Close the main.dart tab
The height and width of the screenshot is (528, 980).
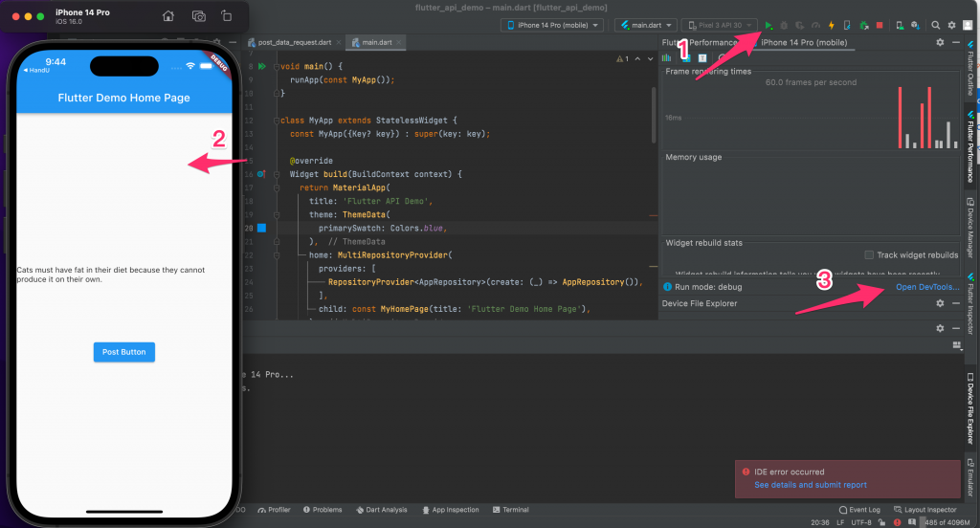click(x=399, y=42)
